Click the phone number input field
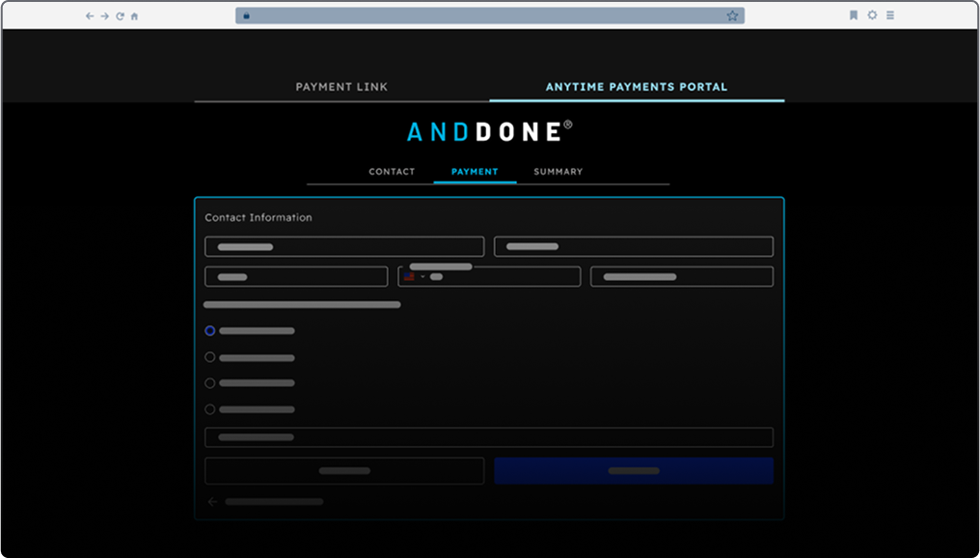Screen dimensions: 980x558 (x=489, y=276)
